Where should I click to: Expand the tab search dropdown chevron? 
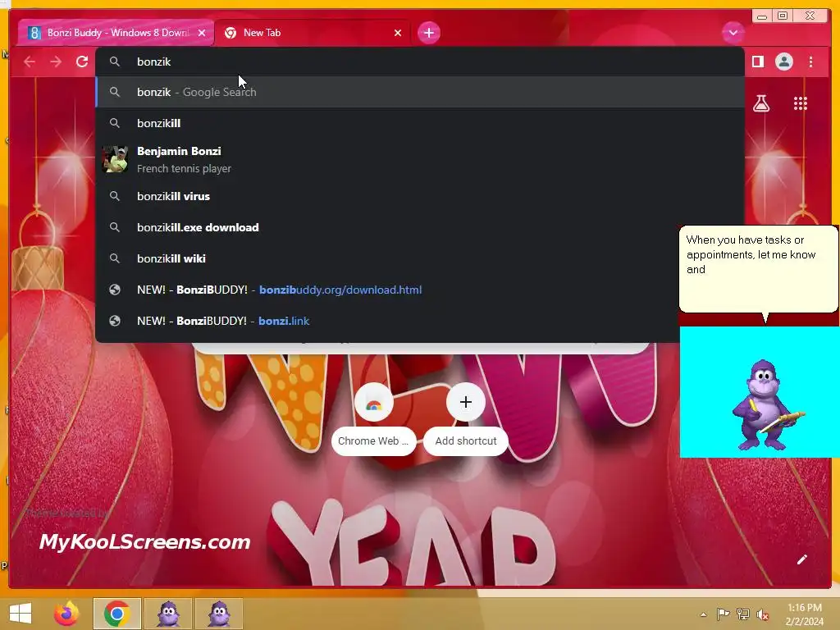733,33
